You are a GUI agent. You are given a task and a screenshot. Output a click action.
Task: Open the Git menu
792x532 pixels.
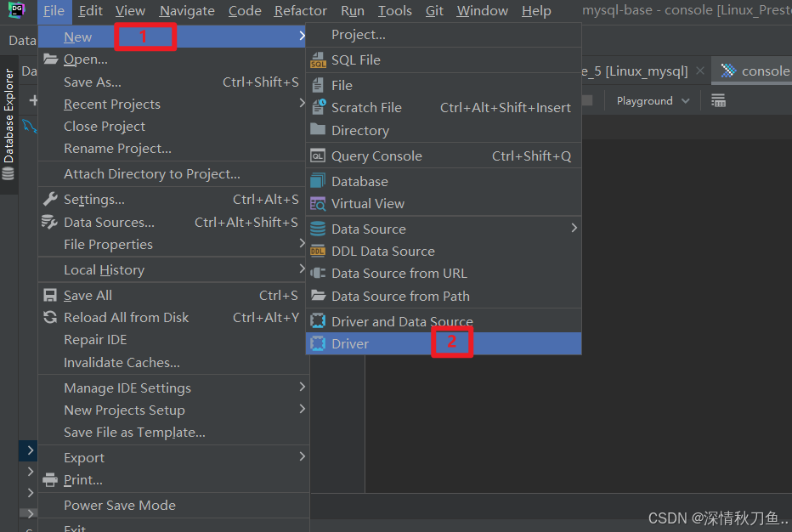click(x=434, y=10)
